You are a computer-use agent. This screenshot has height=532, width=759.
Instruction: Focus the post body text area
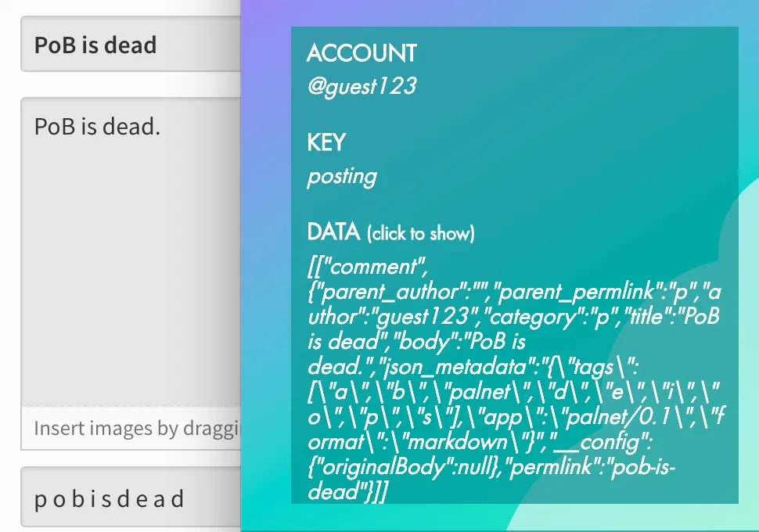131,252
